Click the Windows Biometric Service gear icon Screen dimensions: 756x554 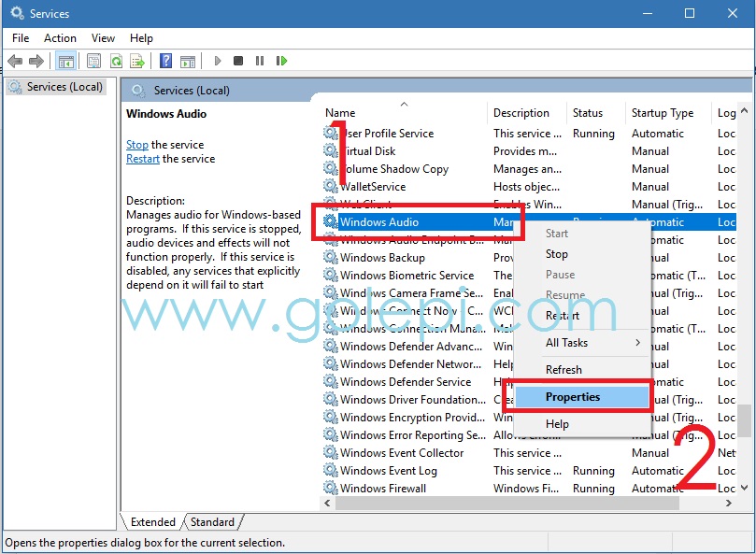click(x=330, y=275)
